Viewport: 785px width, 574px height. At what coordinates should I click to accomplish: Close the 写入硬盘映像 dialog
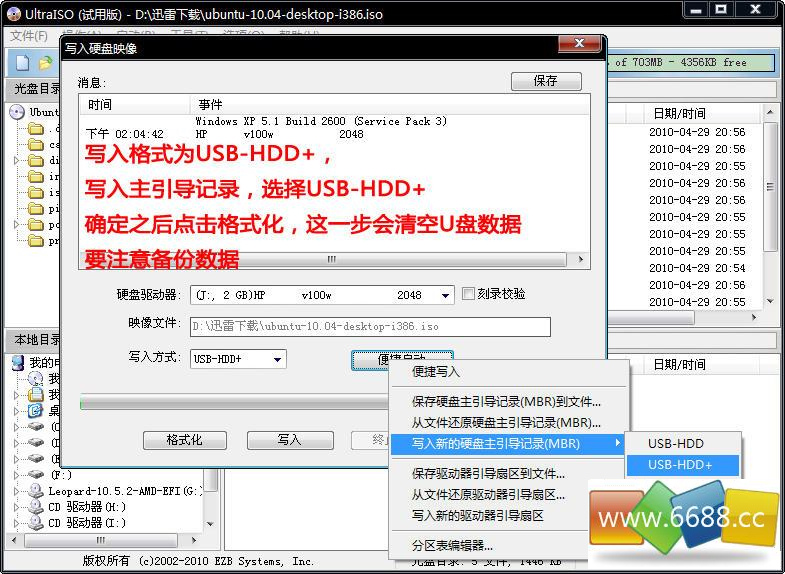click(x=579, y=43)
